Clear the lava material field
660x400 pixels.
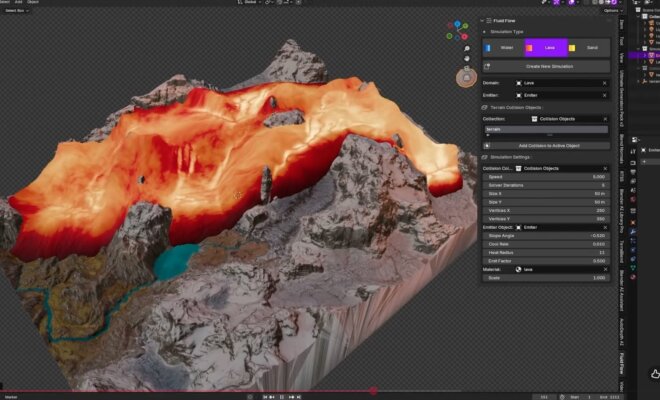pyautogui.click(x=603, y=269)
